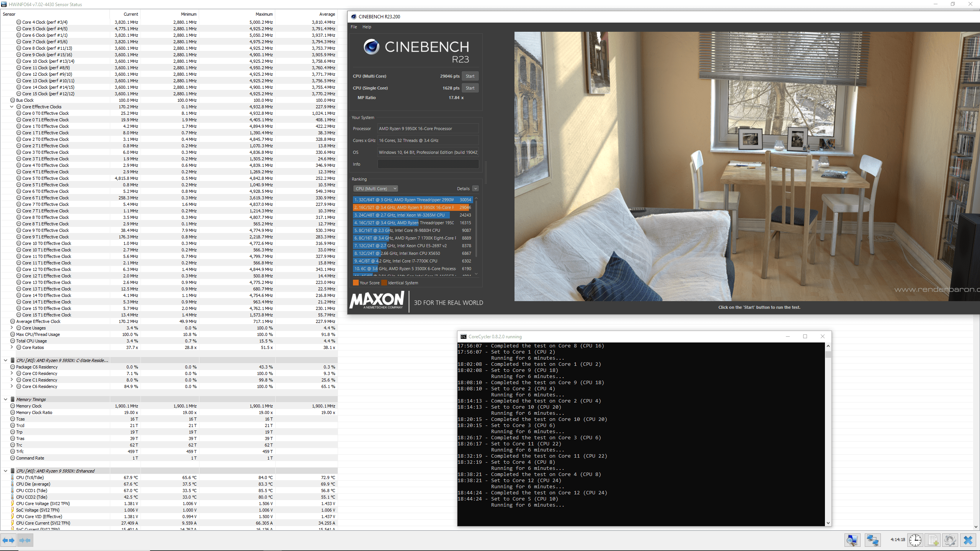Expand Core C6 Residency

pos(11,386)
